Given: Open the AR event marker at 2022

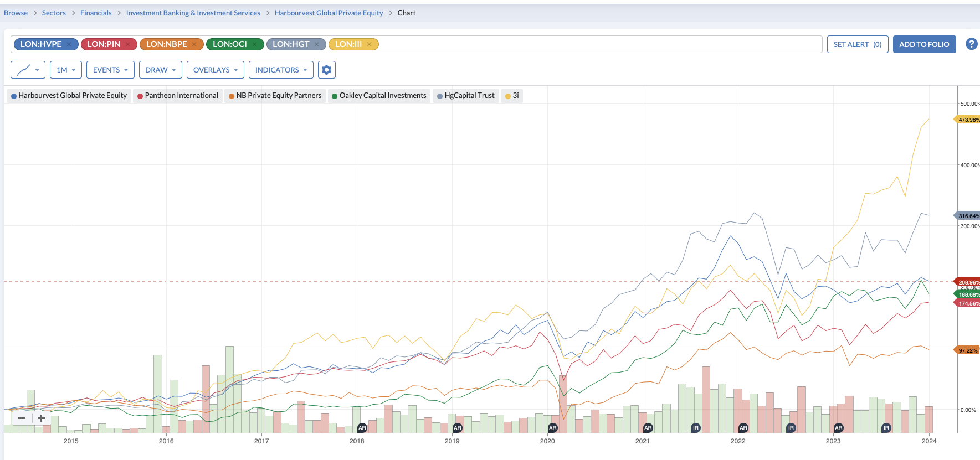Looking at the screenshot, I should [743, 428].
